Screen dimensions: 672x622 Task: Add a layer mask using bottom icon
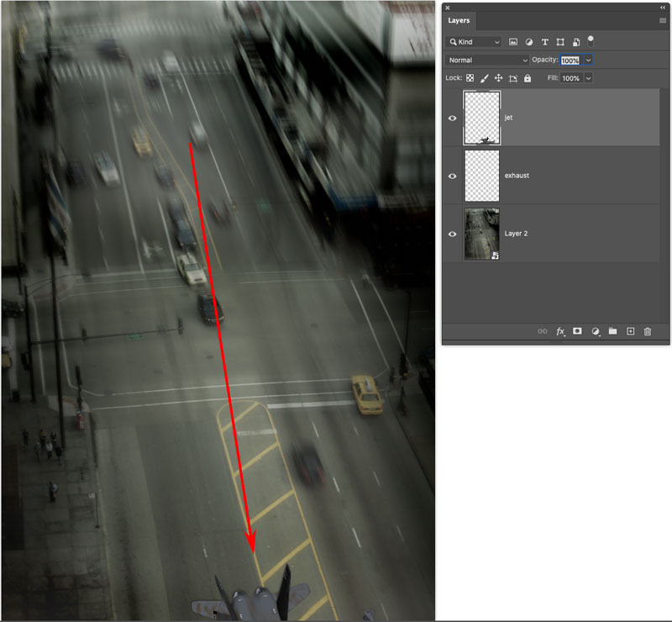578,331
